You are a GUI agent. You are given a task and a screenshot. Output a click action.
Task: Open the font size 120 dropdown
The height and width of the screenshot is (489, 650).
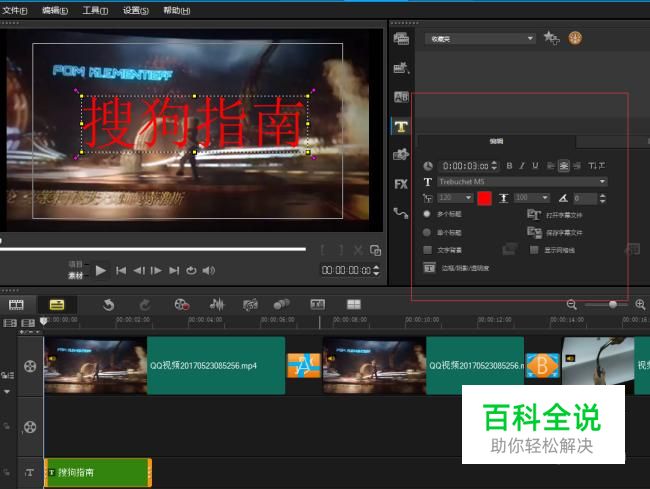(x=470, y=198)
